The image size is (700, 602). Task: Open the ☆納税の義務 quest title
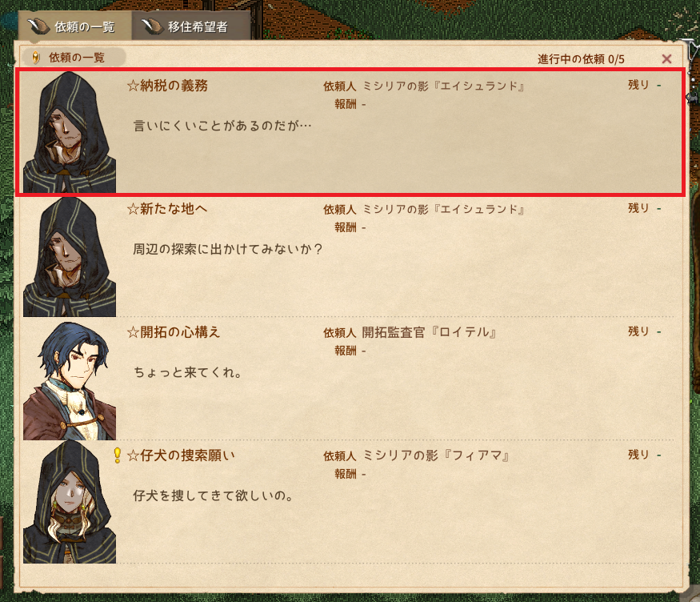167,86
